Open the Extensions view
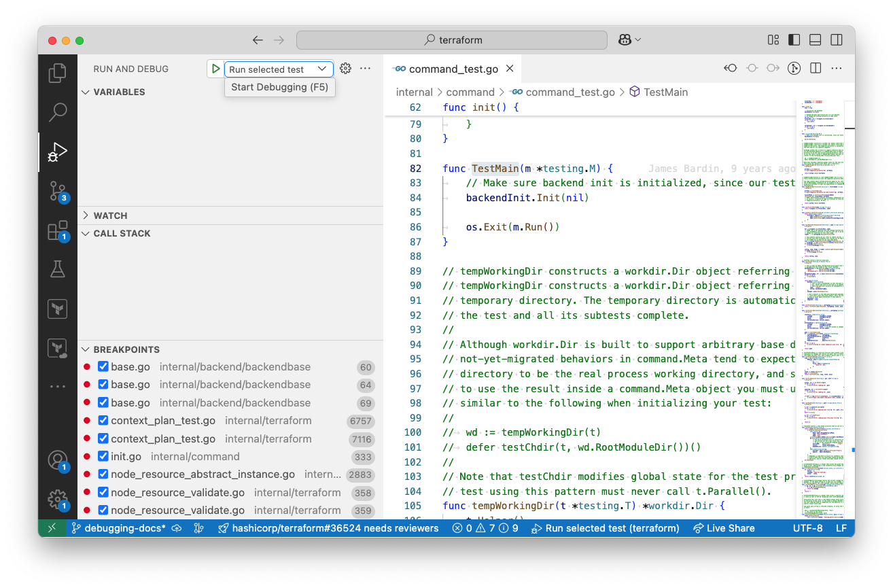Screen dimensions: 893x588 58,230
